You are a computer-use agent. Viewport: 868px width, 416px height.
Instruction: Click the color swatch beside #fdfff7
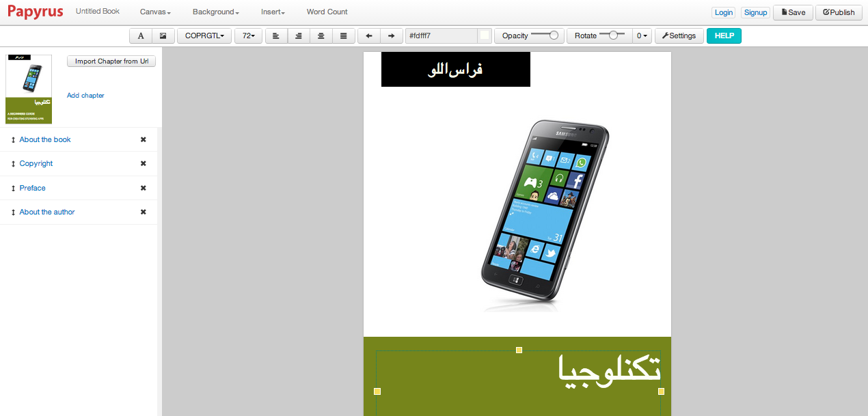point(485,36)
